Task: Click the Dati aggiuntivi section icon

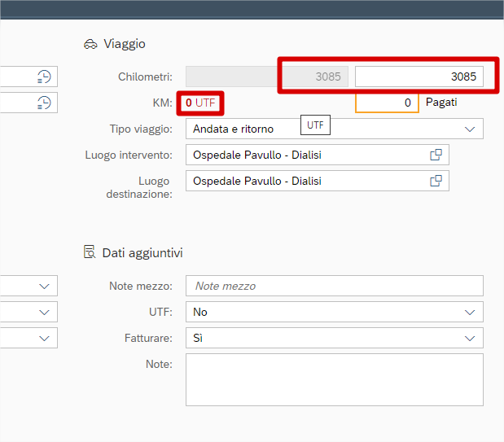Action: (x=90, y=253)
